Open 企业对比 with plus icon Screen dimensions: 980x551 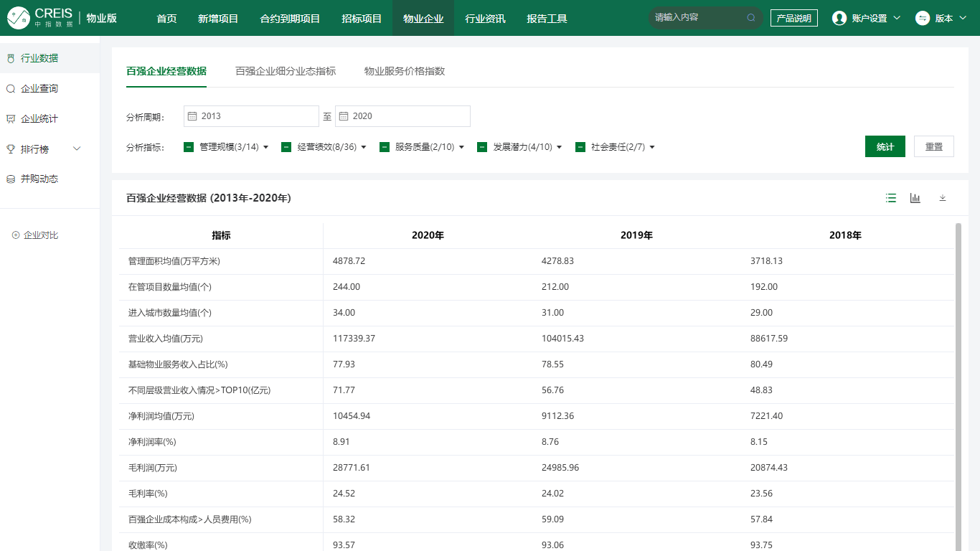click(x=35, y=235)
